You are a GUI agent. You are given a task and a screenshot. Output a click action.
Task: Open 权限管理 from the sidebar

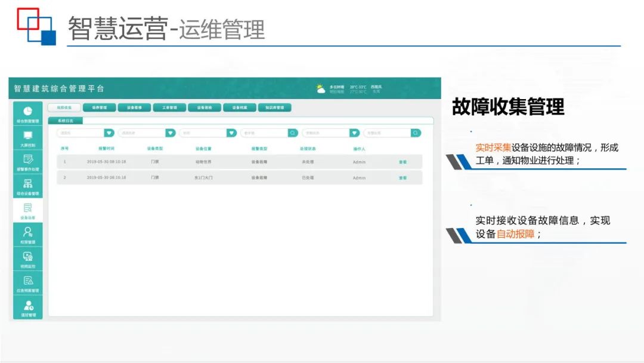[x=27, y=235]
